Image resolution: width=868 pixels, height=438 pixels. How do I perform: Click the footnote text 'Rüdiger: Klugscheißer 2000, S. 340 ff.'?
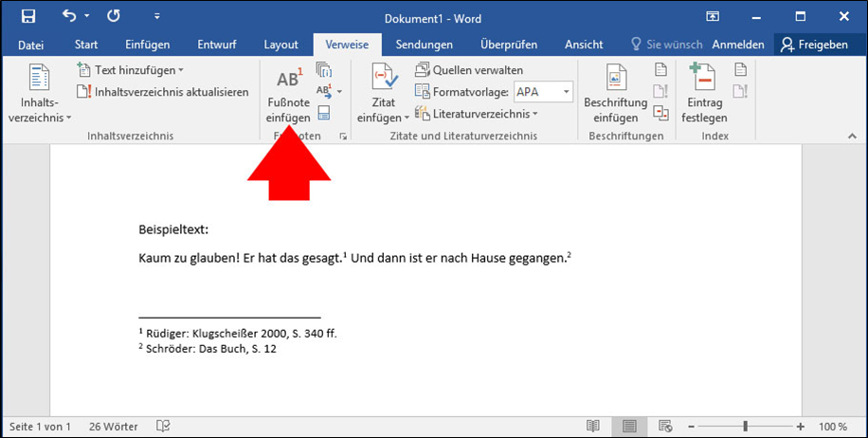coord(242,334)
